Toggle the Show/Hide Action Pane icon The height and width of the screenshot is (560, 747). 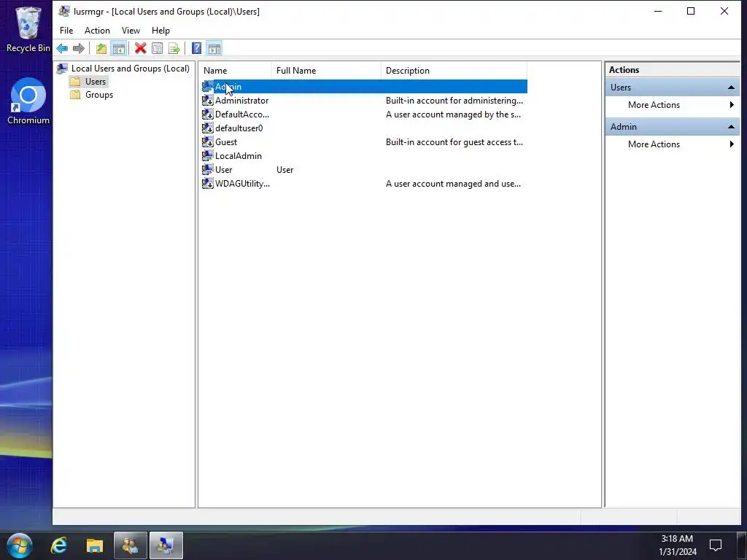(x=214, y=48)
